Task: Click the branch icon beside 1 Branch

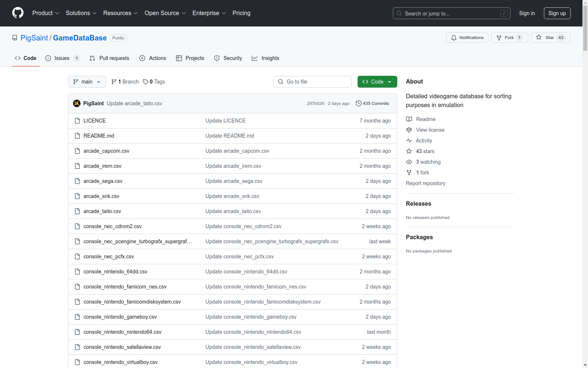Action: tap(114, 82)
